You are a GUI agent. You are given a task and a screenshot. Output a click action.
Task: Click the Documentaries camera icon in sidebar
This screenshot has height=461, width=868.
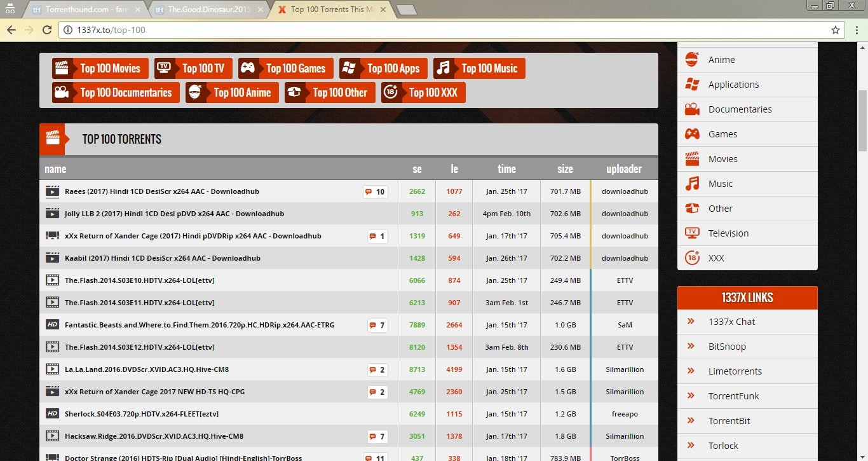click(692, 109)
